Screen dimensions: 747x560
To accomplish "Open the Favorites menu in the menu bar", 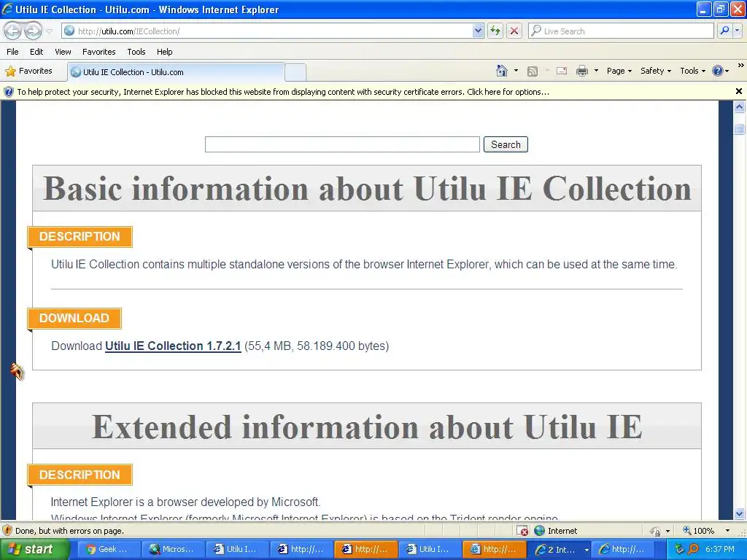I will coord(98,52).
